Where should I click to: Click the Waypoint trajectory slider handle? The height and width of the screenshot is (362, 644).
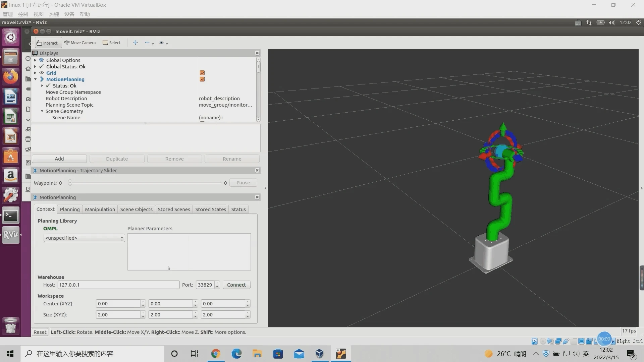click(70, 183)
